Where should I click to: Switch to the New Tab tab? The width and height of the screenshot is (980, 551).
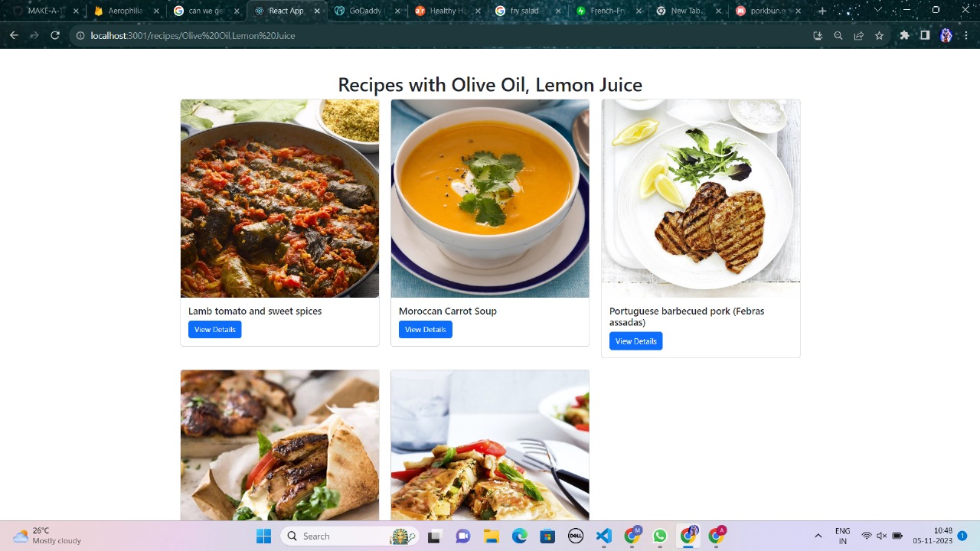tap(688, 11)
